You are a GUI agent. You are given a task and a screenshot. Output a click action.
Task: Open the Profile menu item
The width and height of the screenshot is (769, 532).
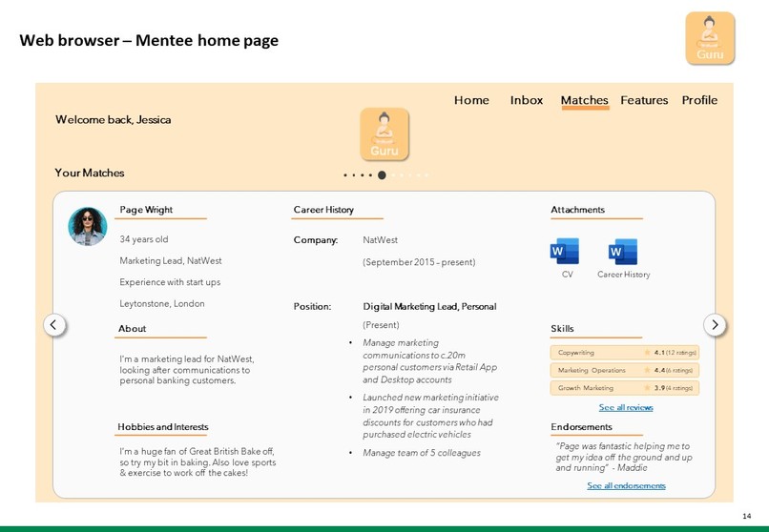[699, 100]
